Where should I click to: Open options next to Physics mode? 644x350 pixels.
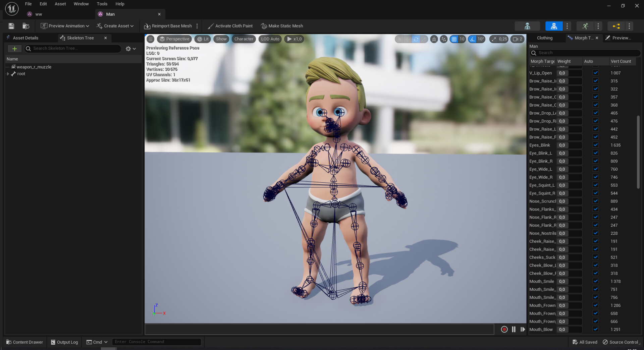coord(629,26)
